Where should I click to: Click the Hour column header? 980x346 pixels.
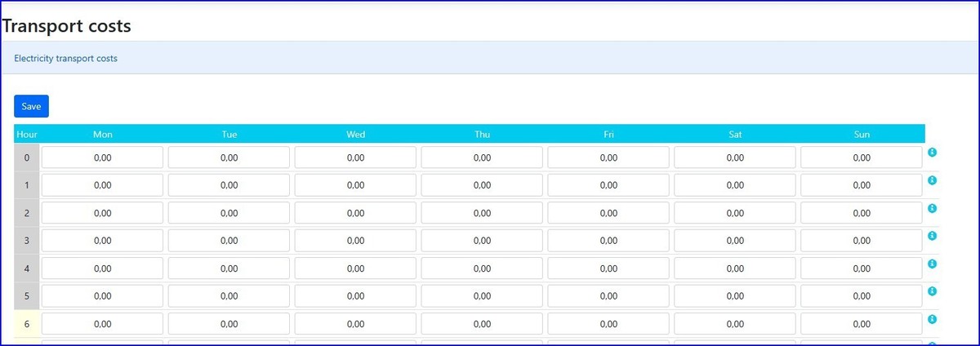27,134
